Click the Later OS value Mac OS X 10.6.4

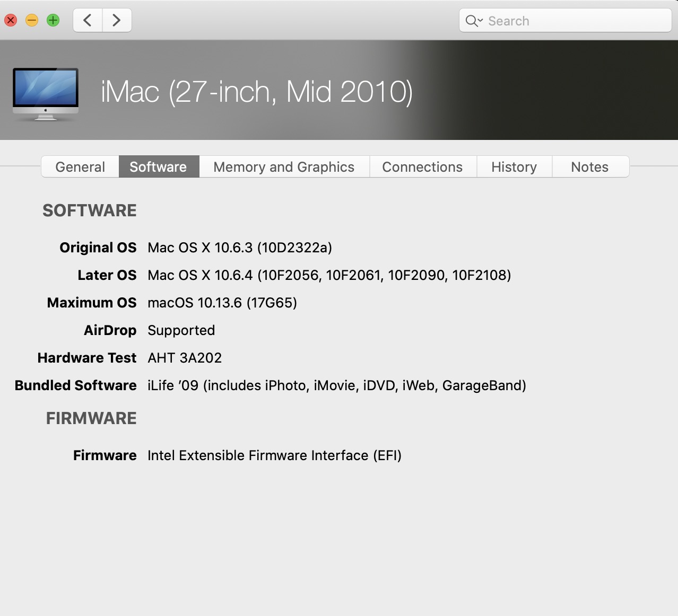tap(329, 275)
